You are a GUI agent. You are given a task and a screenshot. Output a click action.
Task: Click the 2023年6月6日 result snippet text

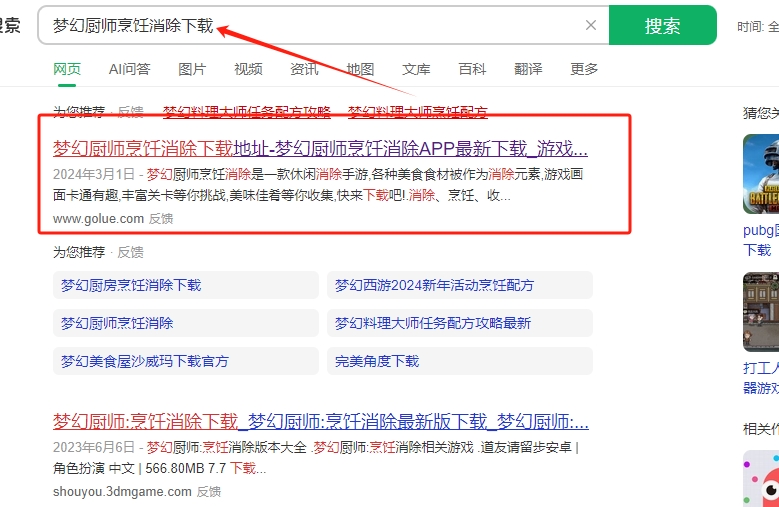(x=316, y=458)
